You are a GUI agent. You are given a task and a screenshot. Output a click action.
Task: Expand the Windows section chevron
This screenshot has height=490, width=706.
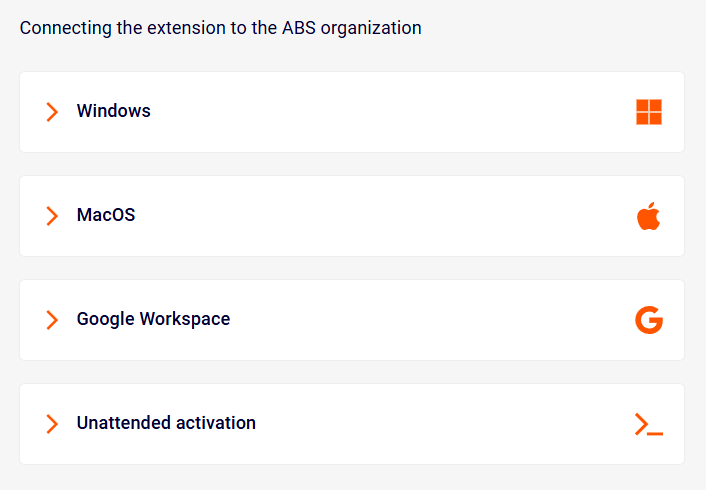[52, 112]
